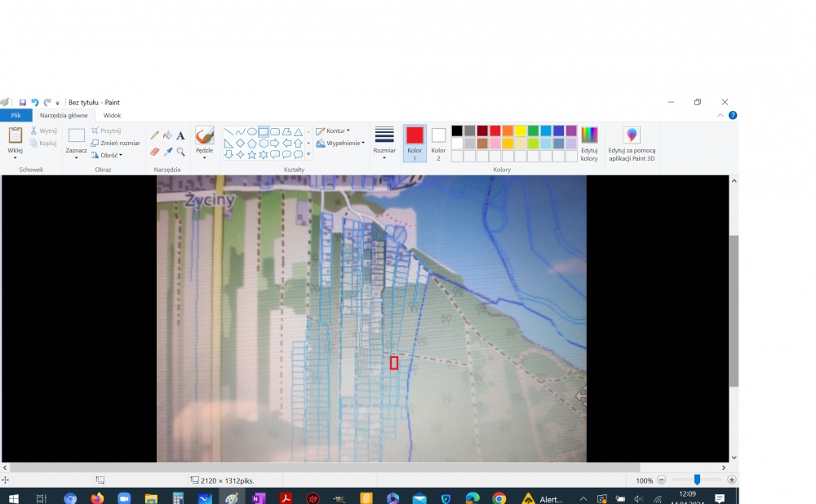Open Edytuj kolory dialog
Screen dimensions: 816x504
tap(589, 144)
